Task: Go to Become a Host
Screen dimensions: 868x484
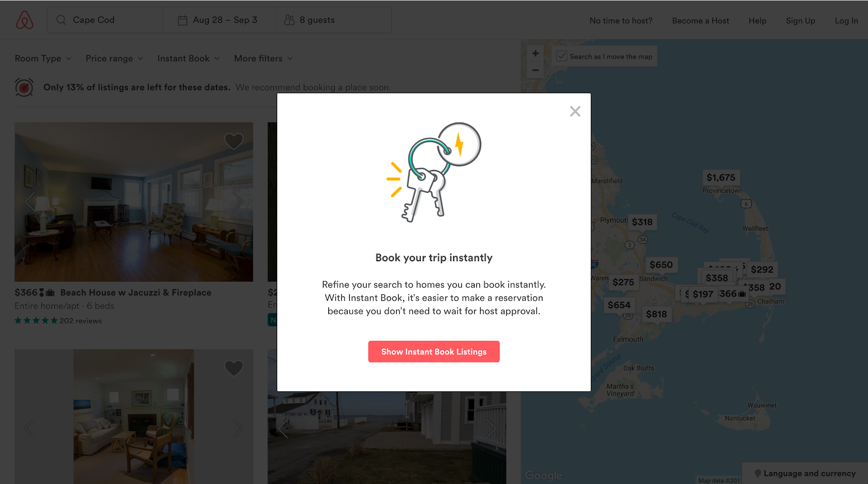Action: 700,21
